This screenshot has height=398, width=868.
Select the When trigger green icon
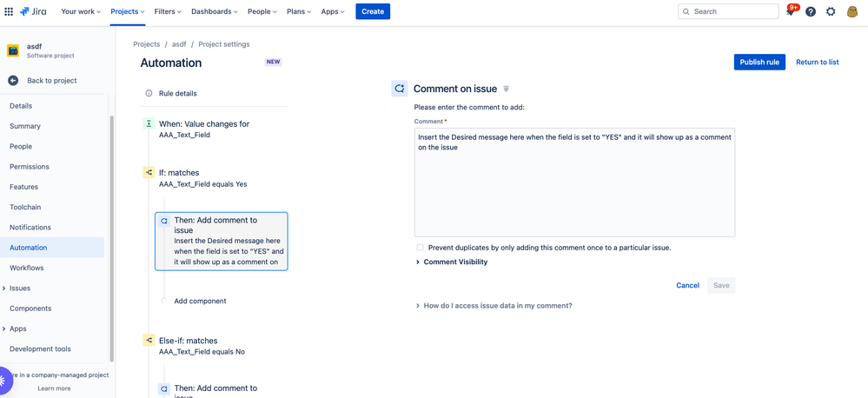[149, 124]
